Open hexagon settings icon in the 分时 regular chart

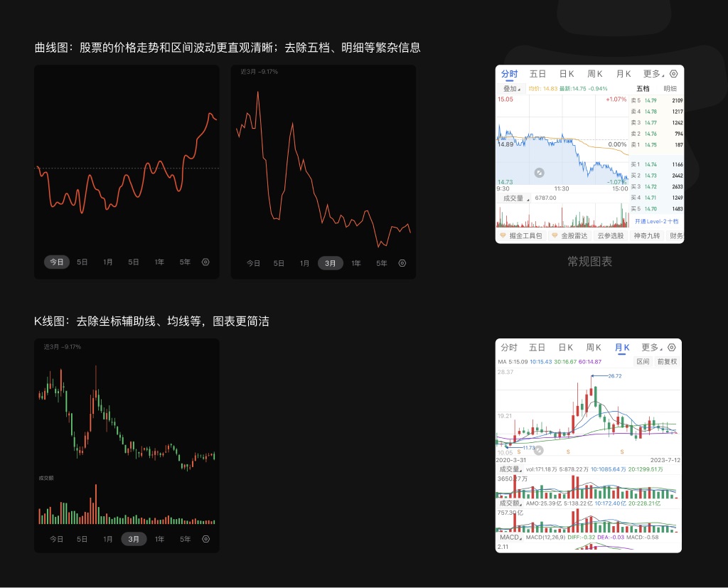[x=674, y=74]
